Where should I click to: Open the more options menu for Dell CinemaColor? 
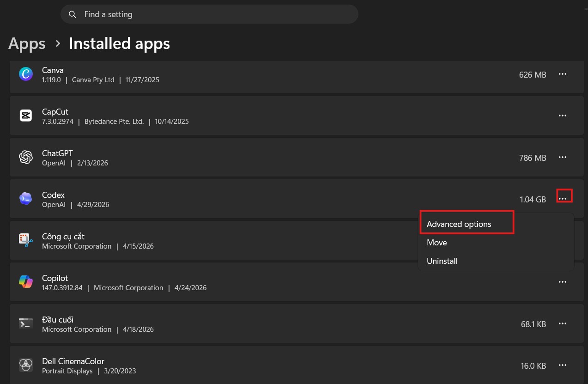click(563, 365)
